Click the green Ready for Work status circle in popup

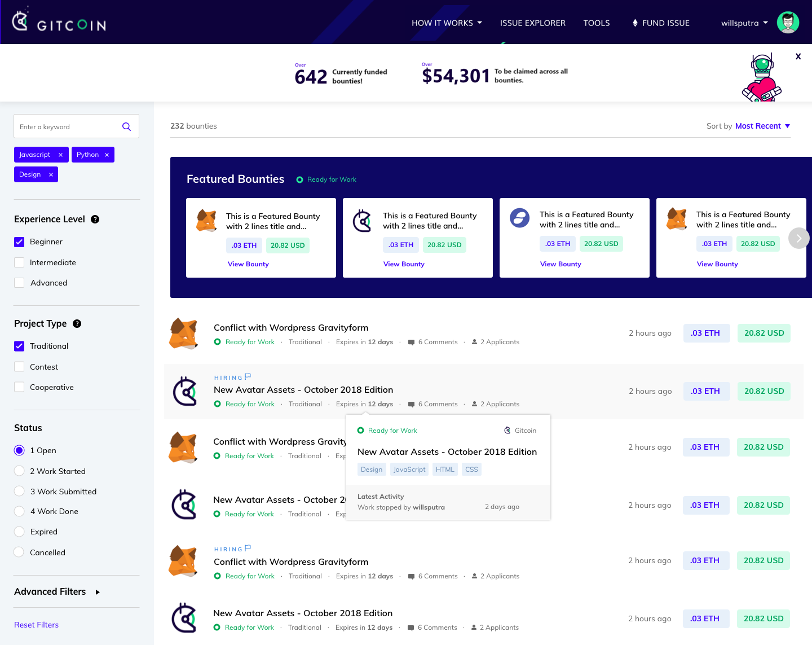[x=360, y=431]
